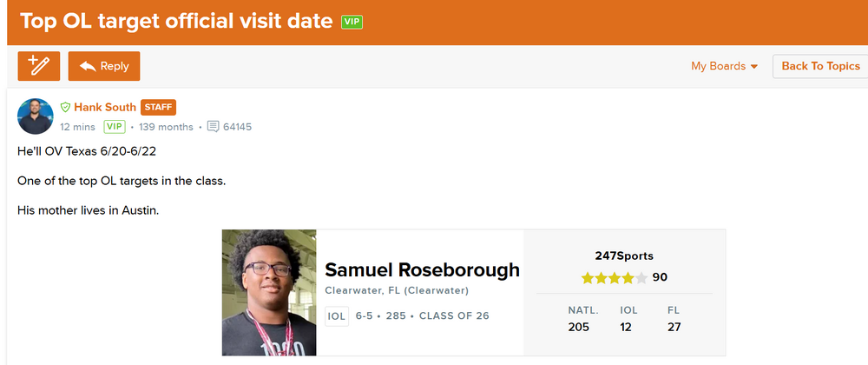Screen dimensions: 868x365
Task: Click the new post pencil icon button
Action: [39, 66]
